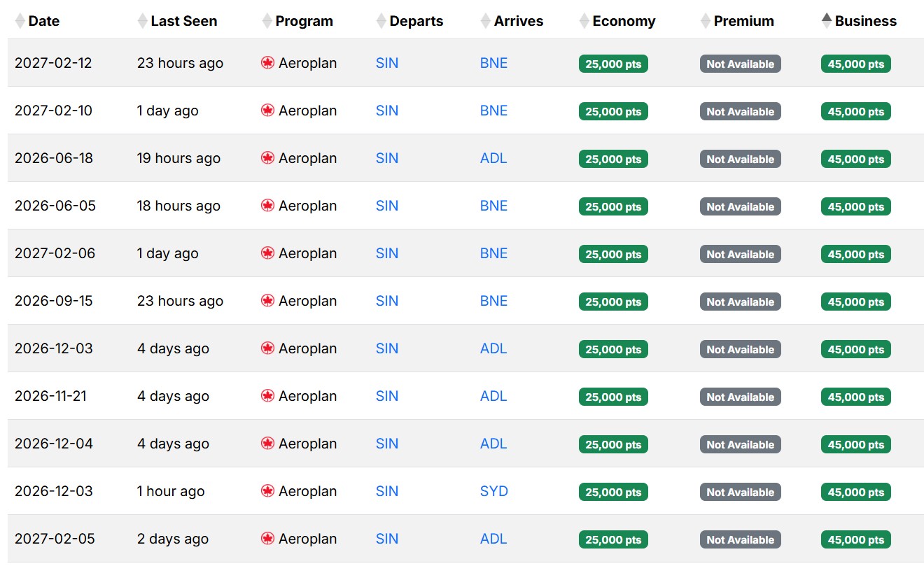Screen dimensions: 924x573
Task: Click the Premium column sort icon
Action: point(706,21)
